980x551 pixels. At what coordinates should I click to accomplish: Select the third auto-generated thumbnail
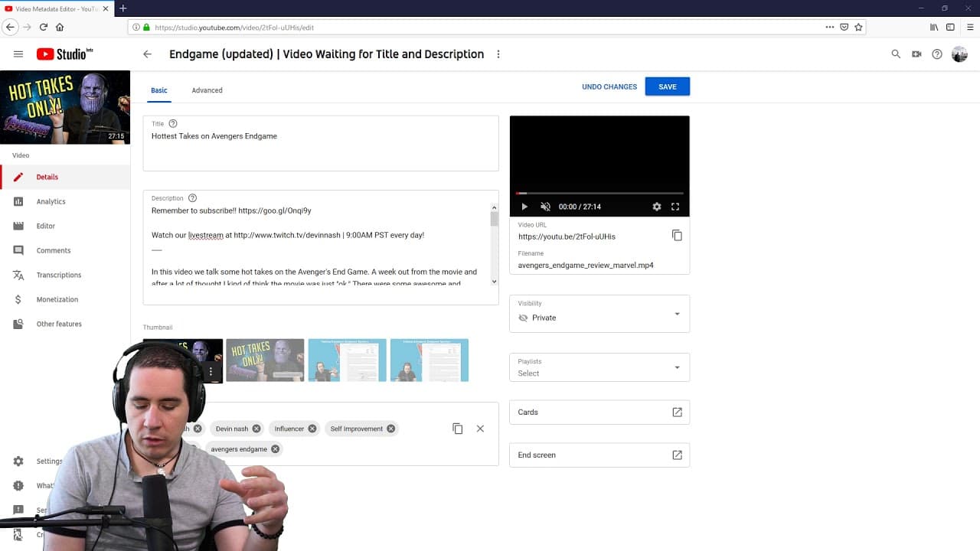(x=348, y=360)
